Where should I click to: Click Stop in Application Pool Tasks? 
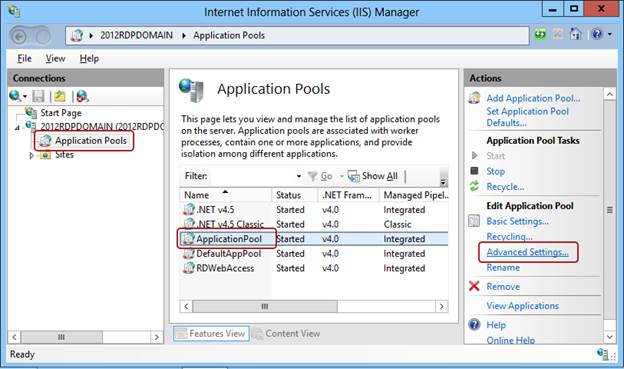point(495,171)
